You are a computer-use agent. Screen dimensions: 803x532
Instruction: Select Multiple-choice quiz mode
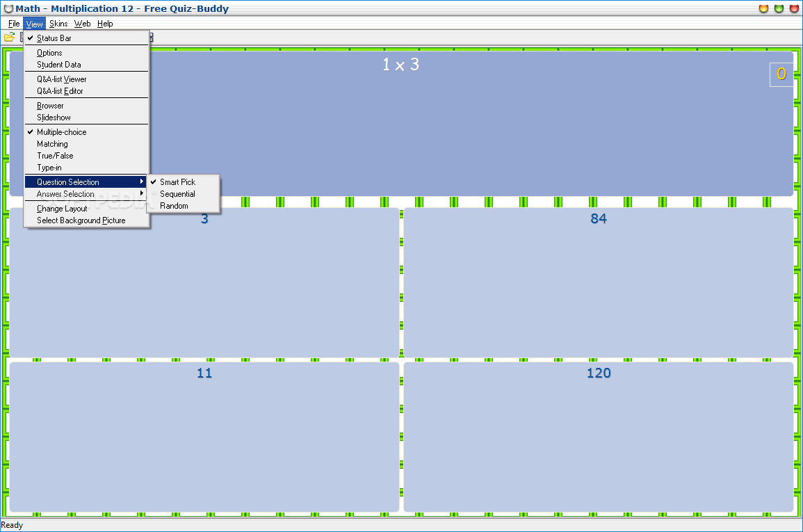point(86,132)
